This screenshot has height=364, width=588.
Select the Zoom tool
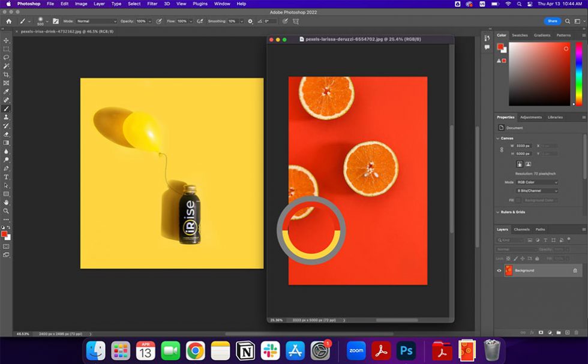pos(7,212)
